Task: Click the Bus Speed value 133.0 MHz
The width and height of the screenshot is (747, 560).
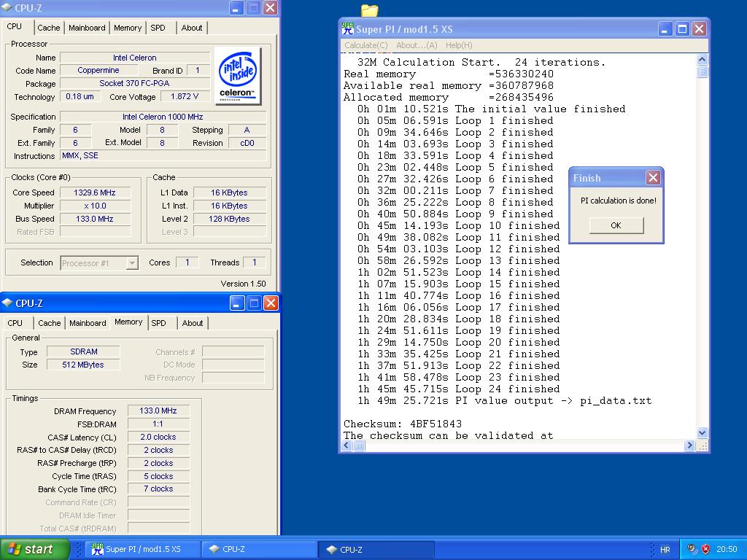Action: [94, 219]
